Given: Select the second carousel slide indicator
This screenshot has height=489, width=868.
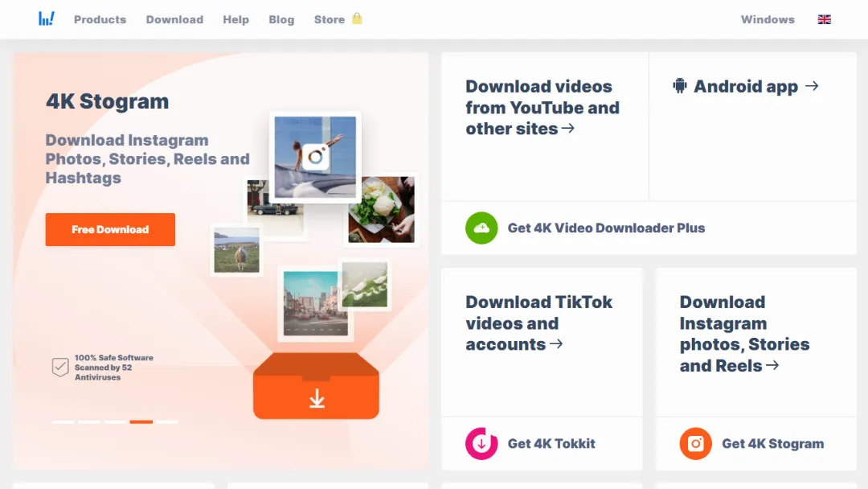Looking at the screenshot, I should [x=89, y=422].
